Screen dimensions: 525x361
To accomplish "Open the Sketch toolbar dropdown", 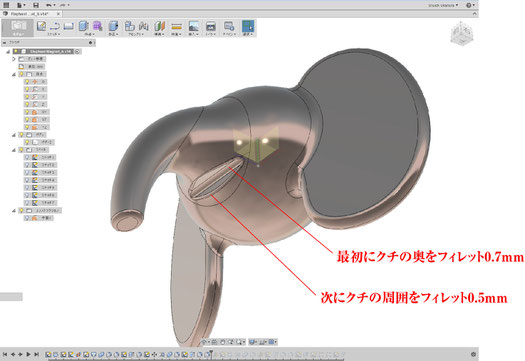I will click(x=54, y=34).
